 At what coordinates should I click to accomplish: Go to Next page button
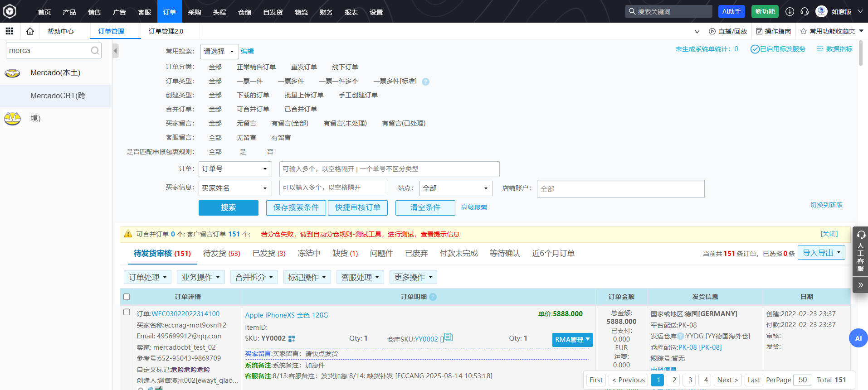coord(727,380)
